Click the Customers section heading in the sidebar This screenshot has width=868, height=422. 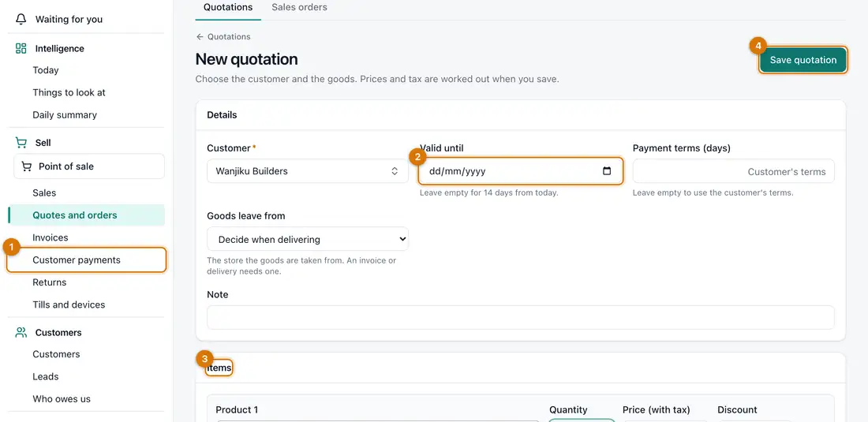pyautogui.click(x=58, y=332)
